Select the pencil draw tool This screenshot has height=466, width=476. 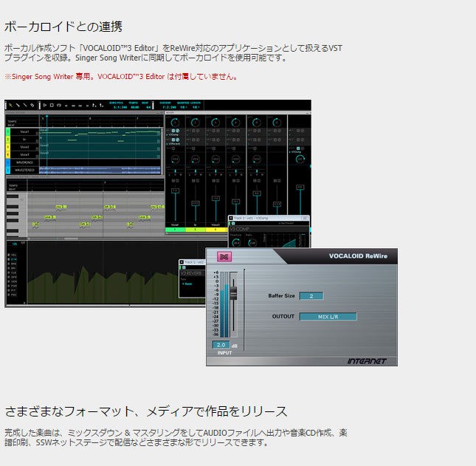(18, 105)
